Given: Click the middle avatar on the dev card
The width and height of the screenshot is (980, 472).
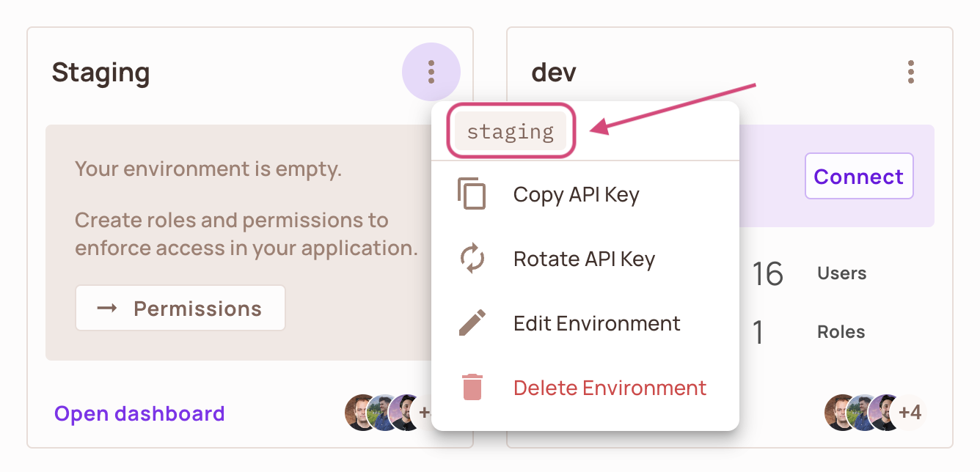Looking at the screenshot, I should coord(860,413).
